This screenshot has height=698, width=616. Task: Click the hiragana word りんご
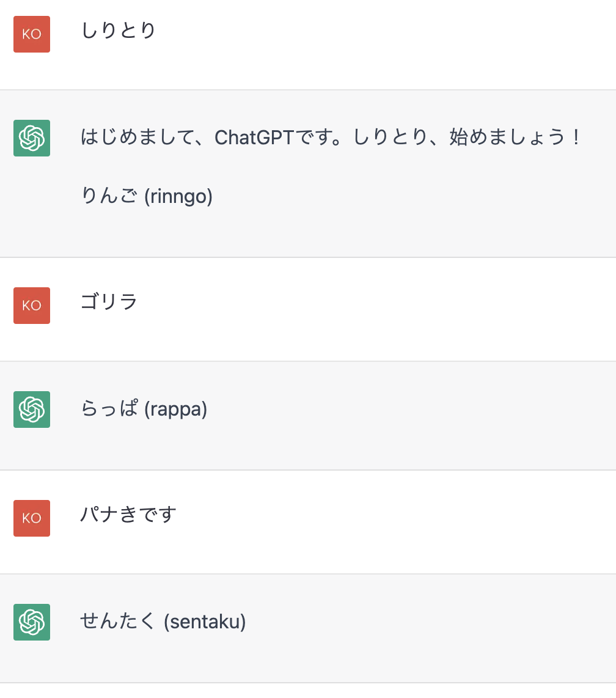coord(109,196)
